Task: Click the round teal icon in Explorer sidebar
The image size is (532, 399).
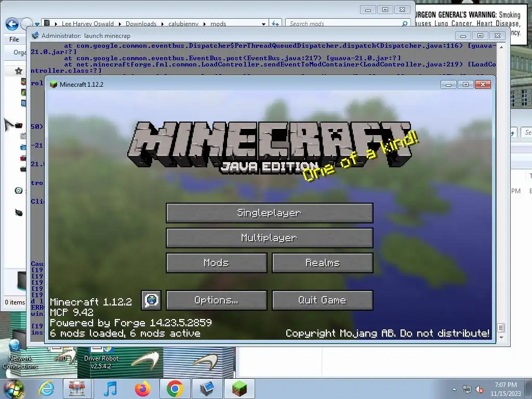Action: pyautogui.click(x=19, y=191)
